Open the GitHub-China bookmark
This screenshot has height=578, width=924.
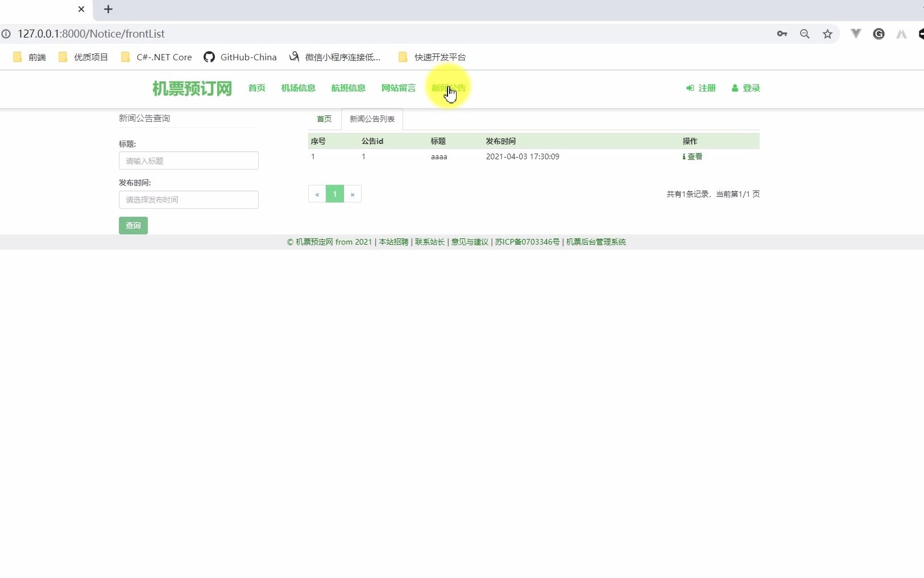coord(240,57)
